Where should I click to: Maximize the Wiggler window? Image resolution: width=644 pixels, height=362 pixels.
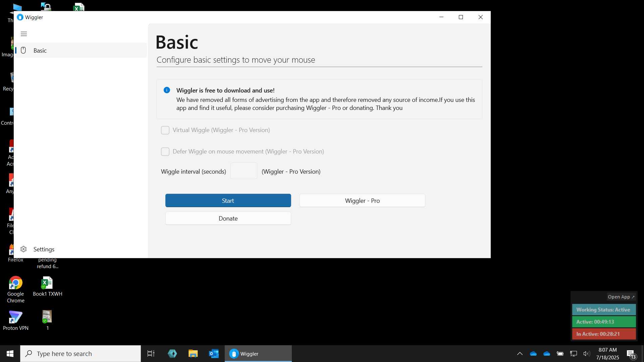(461, 17)
